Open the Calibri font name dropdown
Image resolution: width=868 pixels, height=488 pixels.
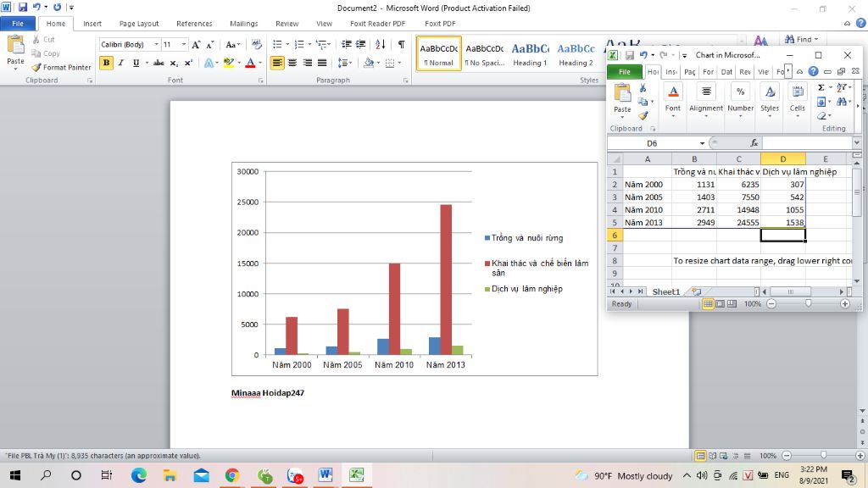pos(157,44)
